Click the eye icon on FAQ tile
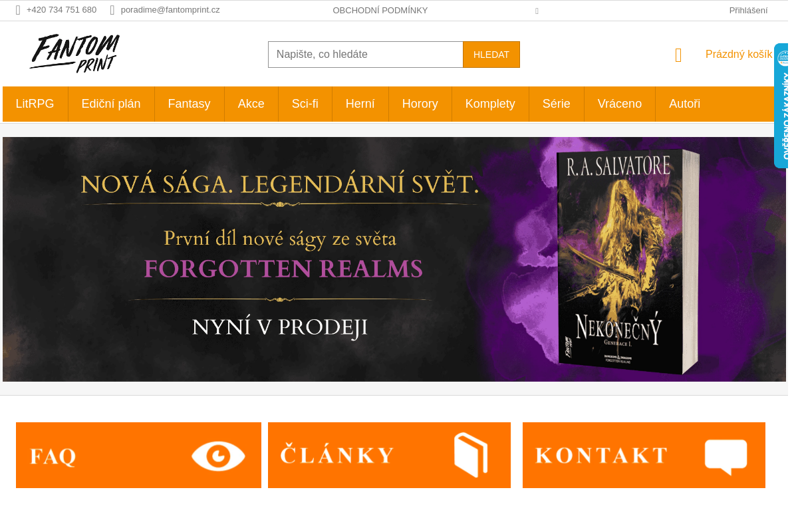The width and height of the screenshot is (798, 532). [x=218, y=456]
